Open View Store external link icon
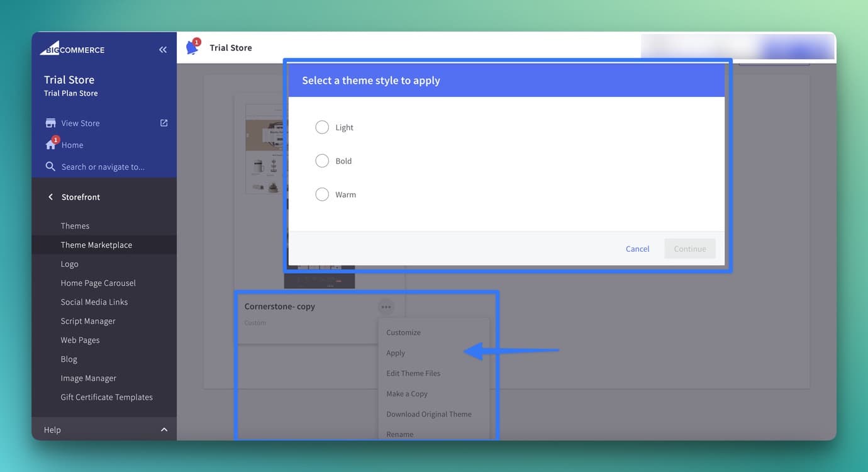This screenshot has height=472, width=868. [164, 123]
